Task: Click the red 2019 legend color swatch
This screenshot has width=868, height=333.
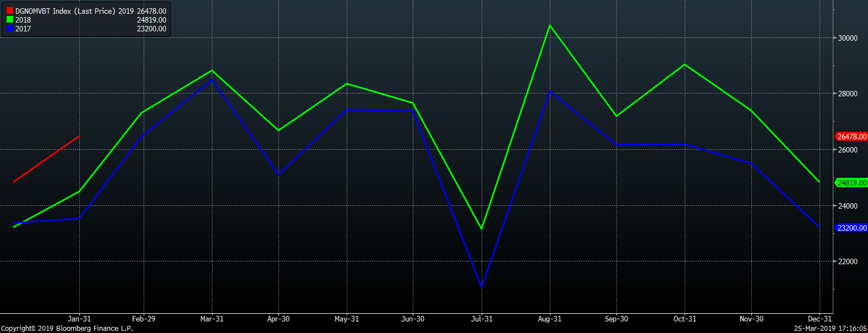Action: (10, 11)
